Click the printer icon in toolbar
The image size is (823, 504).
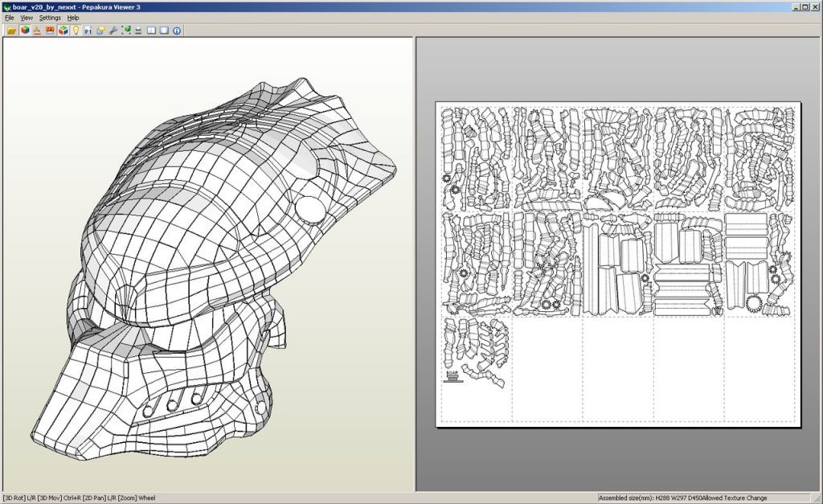pyautogui.click(x=137, y=31)
